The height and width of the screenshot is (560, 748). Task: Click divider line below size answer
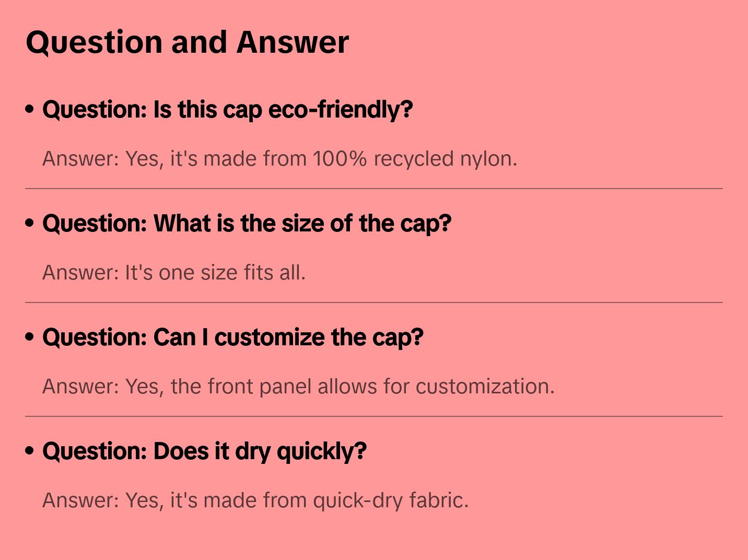(x=374, y=302)
